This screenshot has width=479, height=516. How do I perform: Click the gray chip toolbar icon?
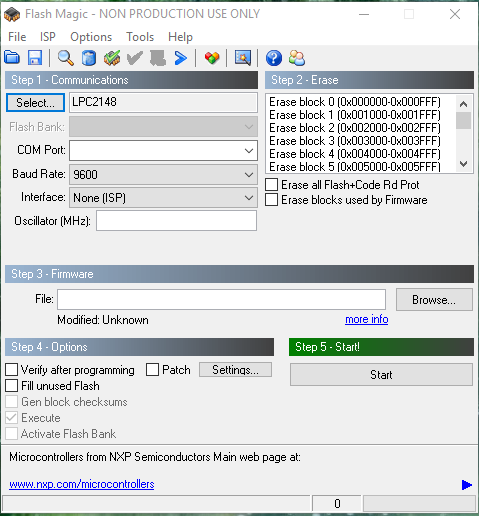pyautogui.click(x=158, y=58)
